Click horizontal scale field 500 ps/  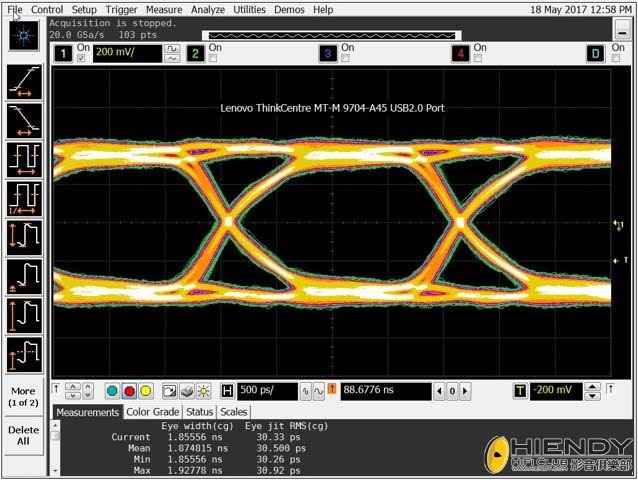click(267, 391)
